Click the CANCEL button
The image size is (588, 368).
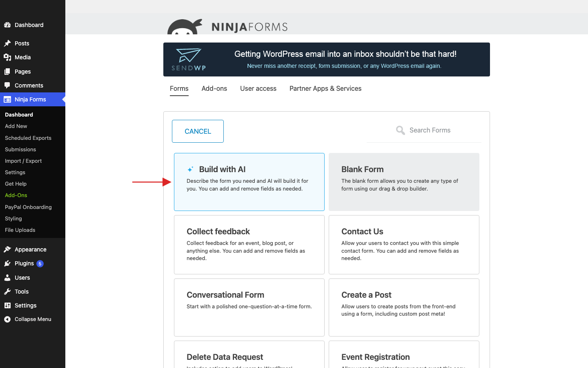coord(198,131)
